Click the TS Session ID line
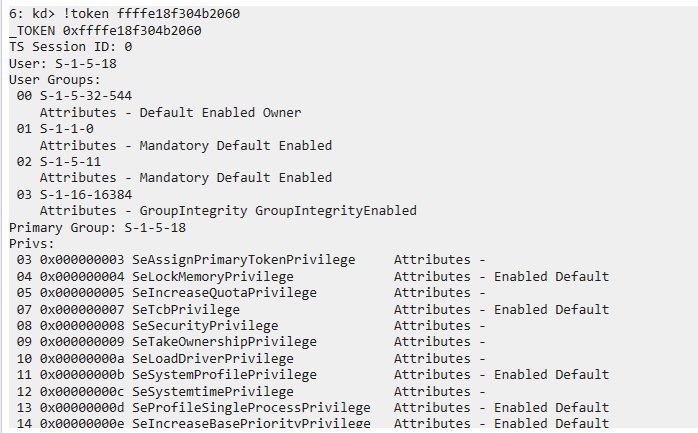Image resolution: width=698 pixels, height=433 pixels. [x=70, y=47]
